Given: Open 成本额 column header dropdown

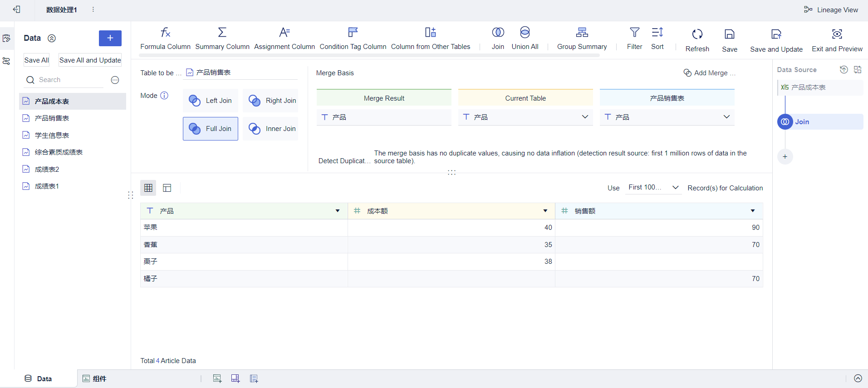Looking at the screenshot, I should click(x=545, y=211).
